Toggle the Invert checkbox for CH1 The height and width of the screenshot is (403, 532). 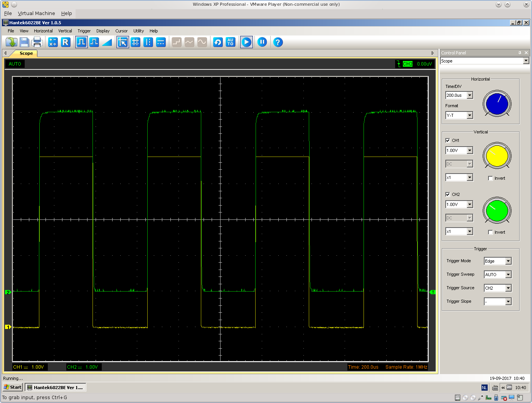pos(490,178)
